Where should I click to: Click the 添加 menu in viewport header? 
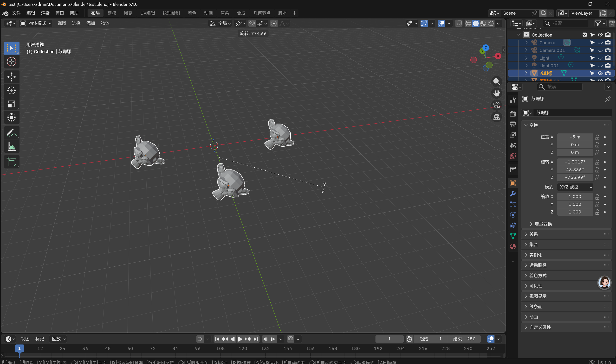91,23
